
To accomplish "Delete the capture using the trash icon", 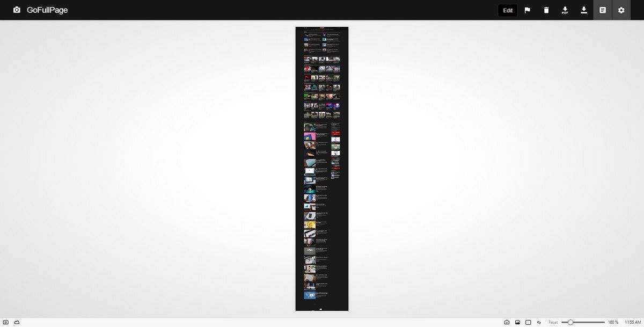I will (546, 10).
